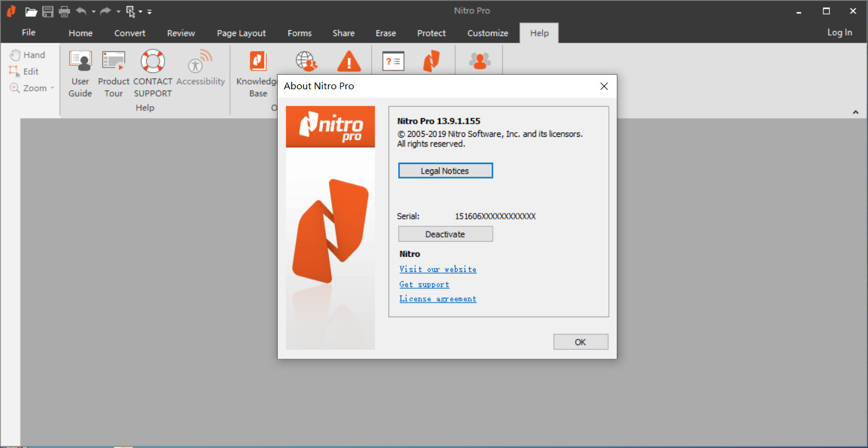Click the printer icon in quick access toolbar
868x448 pixels.
coord(64,11)
